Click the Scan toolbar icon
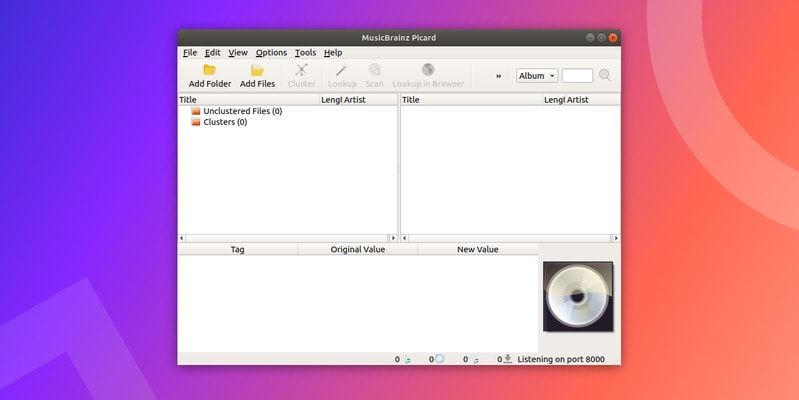 click(375, 69)
